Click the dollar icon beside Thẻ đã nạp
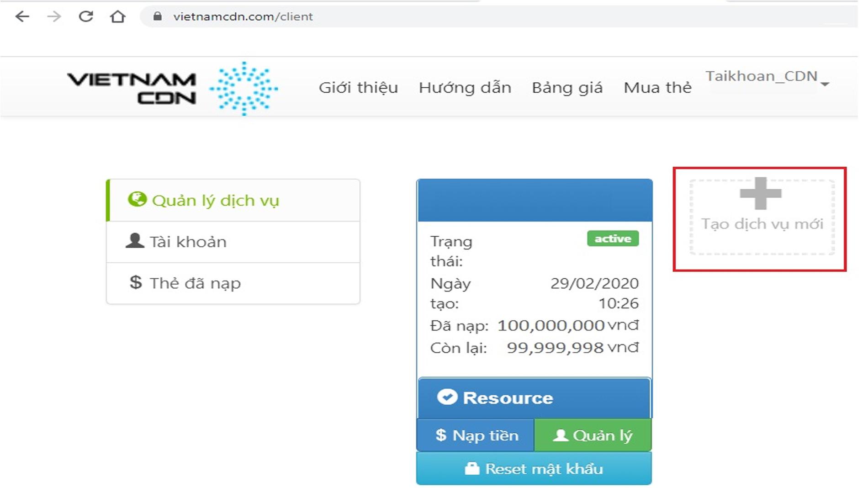 click(x=135, y=283)
